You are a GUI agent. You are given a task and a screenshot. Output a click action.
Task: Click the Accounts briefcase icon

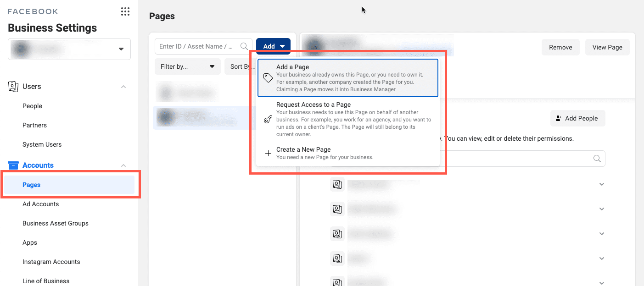13,165
